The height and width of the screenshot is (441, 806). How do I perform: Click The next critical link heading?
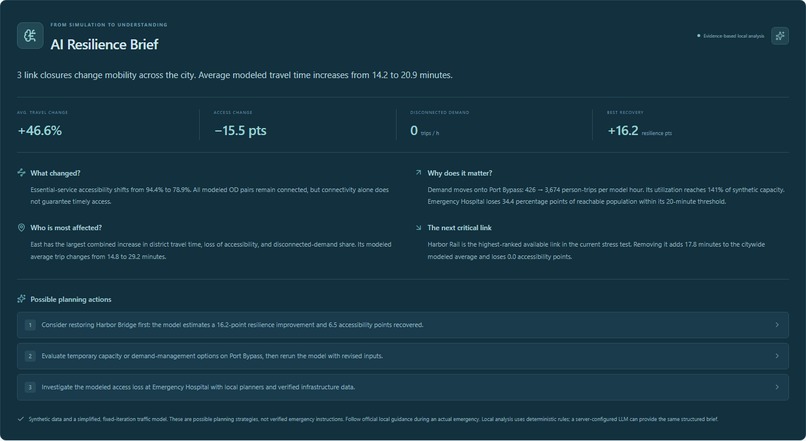click(460, 228)
